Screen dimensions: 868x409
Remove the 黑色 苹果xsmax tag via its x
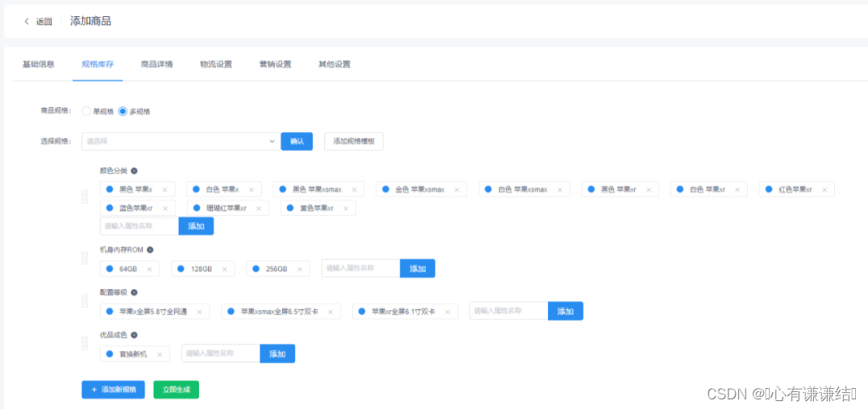(x=355, y=189)
